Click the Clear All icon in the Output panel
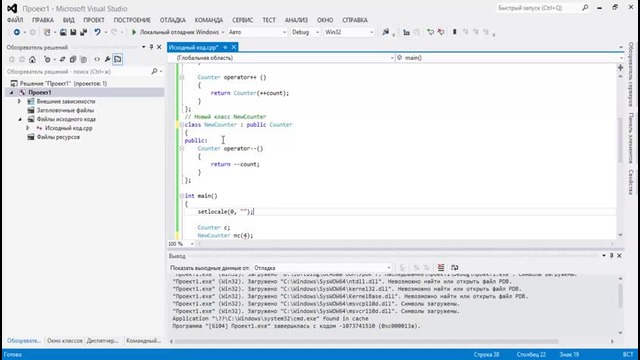 pyautogui.click(x=441, y=268)
